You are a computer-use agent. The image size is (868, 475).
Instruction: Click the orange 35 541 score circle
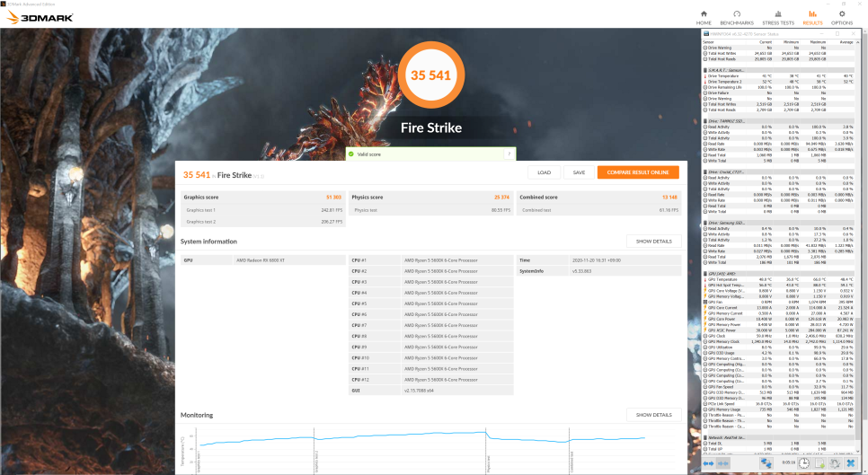pos(430,75)
